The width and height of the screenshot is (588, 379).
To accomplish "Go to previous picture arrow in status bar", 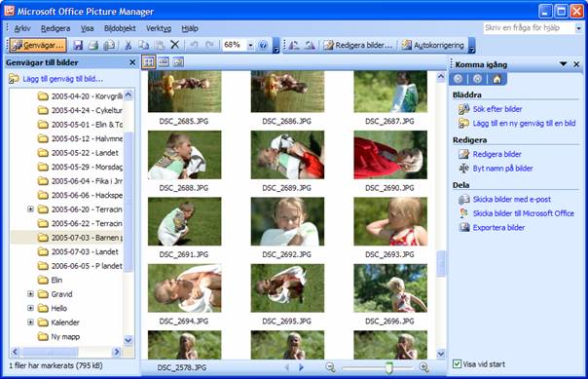I will coord(287,367).
